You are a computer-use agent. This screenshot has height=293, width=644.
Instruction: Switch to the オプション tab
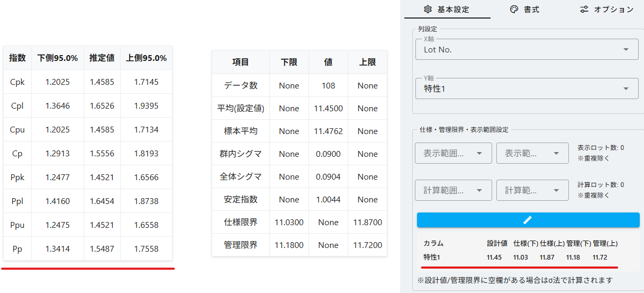pos(607,9)
